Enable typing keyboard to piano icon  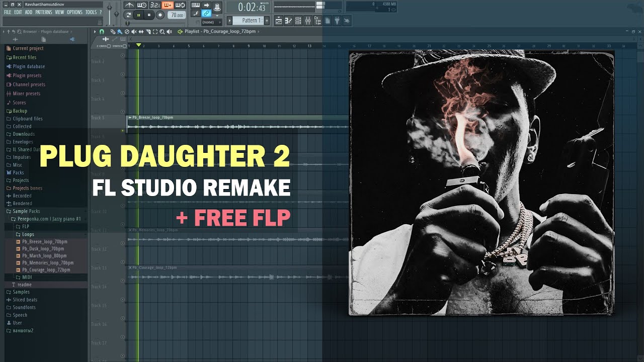coord(196,5)
